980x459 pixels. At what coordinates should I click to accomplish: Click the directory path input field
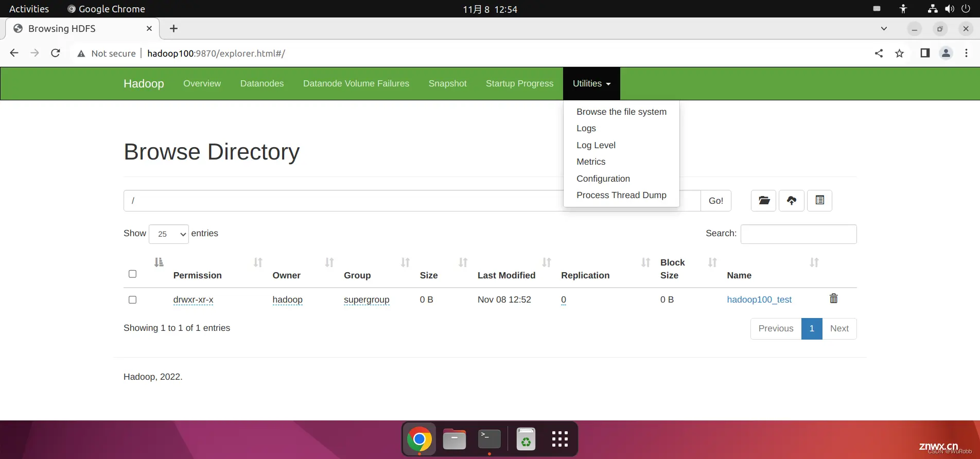[x=412, y=201]
